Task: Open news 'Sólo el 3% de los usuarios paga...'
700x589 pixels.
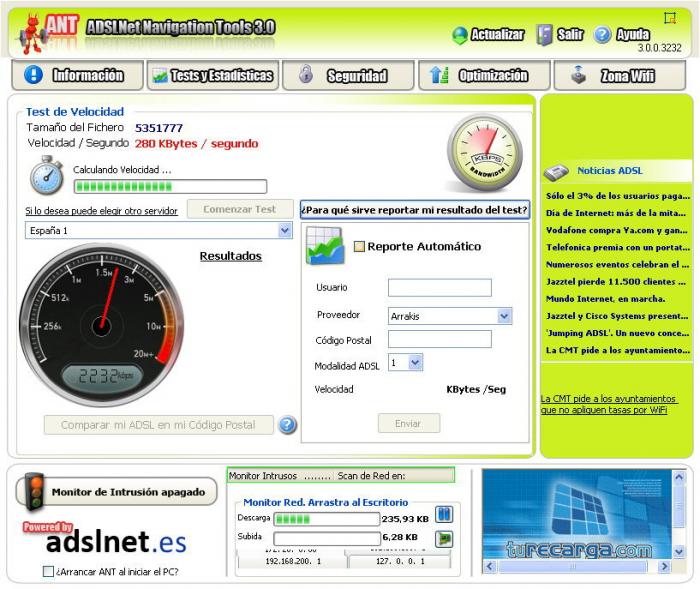Action: 618,196
